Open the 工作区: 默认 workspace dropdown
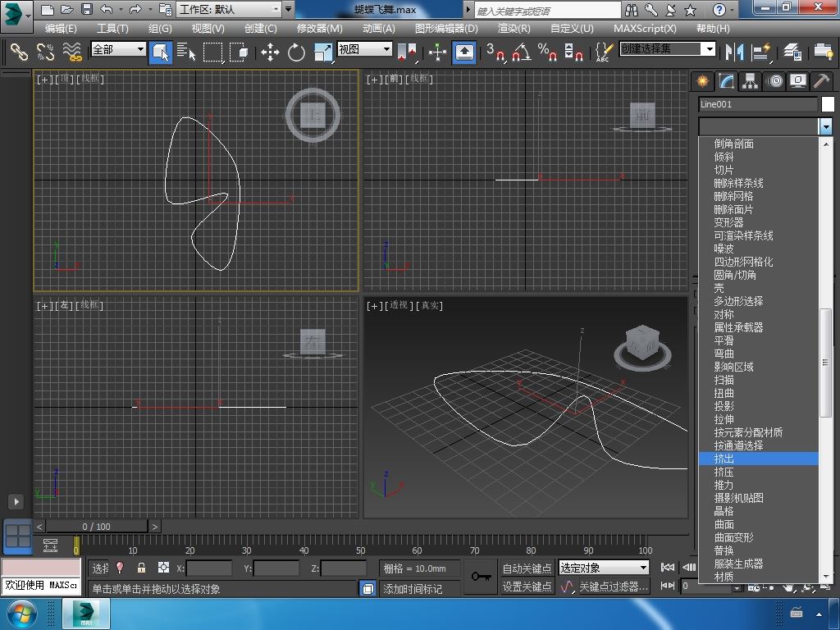The height and width of the screenshot is (630, 840). (x=229, y=9)
